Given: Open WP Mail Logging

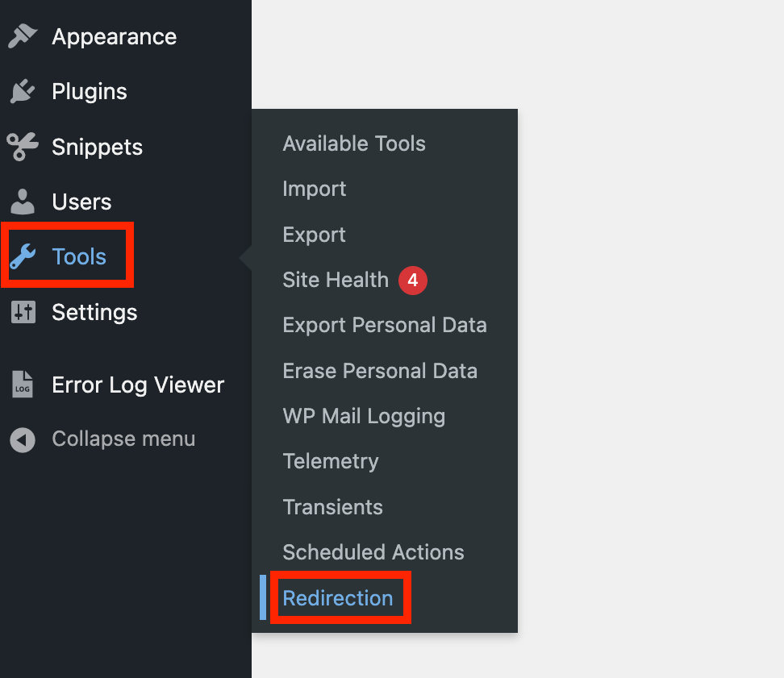Looking at the screenshot, I should click(364, 416).
